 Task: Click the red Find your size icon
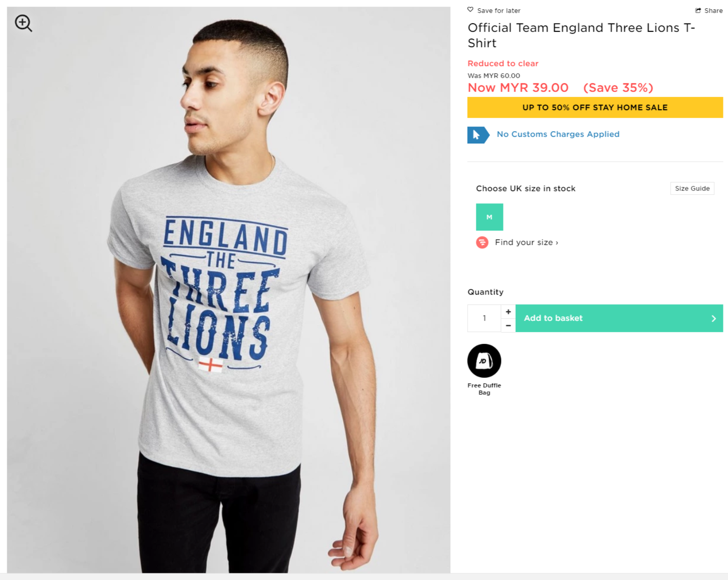482,242
